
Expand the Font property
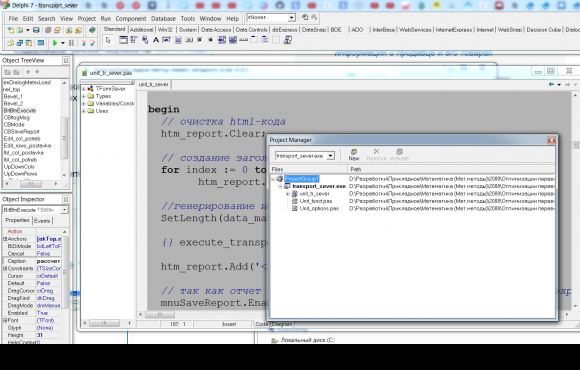pos(5,320)
